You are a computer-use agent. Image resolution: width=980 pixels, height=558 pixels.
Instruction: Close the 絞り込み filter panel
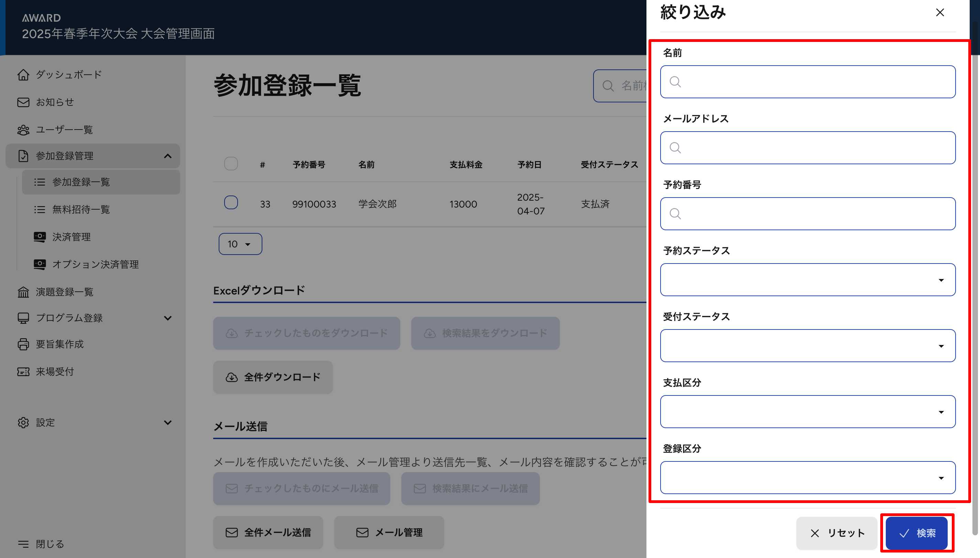[939, 13]
